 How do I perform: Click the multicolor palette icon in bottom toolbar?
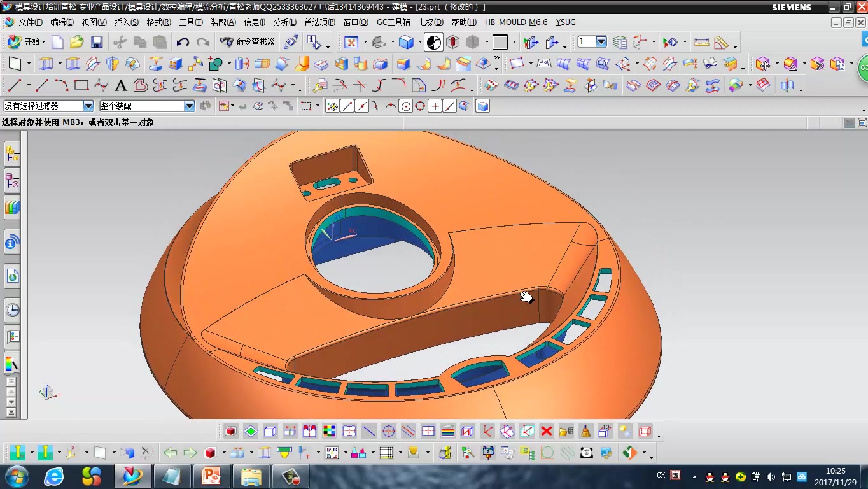click(x=329, y=432)
